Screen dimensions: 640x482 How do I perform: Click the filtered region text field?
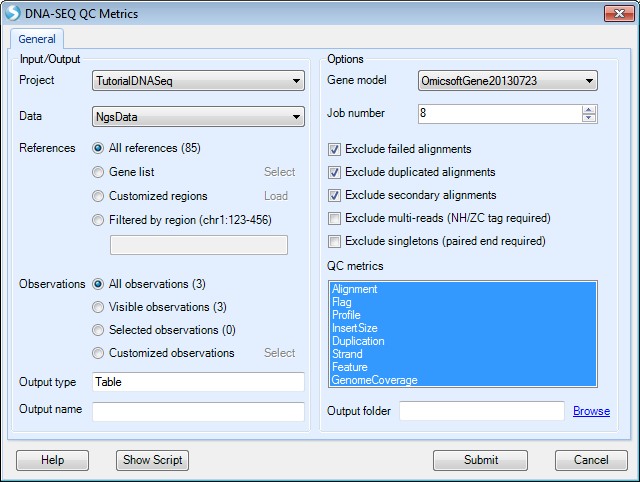click(199, 245)
